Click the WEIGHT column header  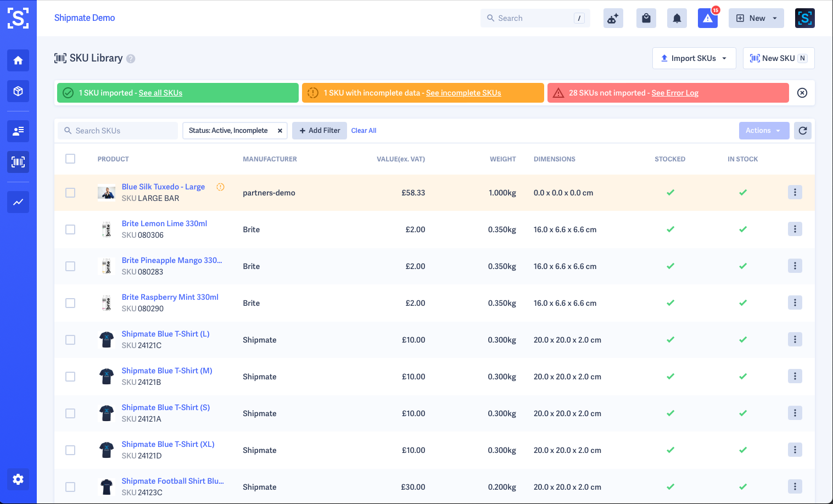click(503, 159)
